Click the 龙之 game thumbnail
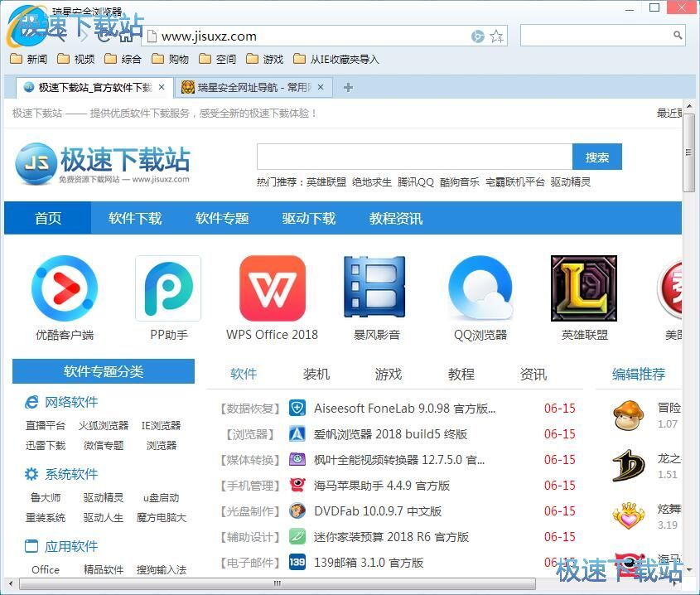Screen dimensions: 700x595 (x=629, y=466)
